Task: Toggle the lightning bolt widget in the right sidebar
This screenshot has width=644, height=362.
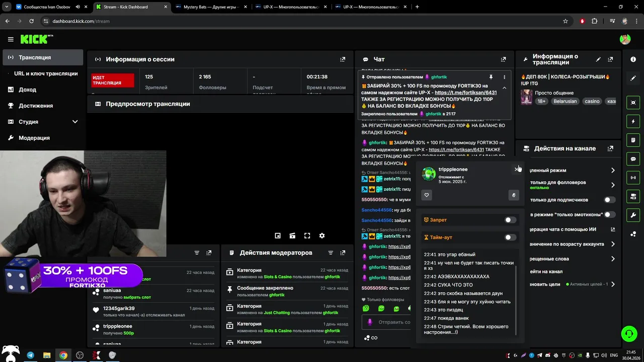Action: tap(633, 121)
